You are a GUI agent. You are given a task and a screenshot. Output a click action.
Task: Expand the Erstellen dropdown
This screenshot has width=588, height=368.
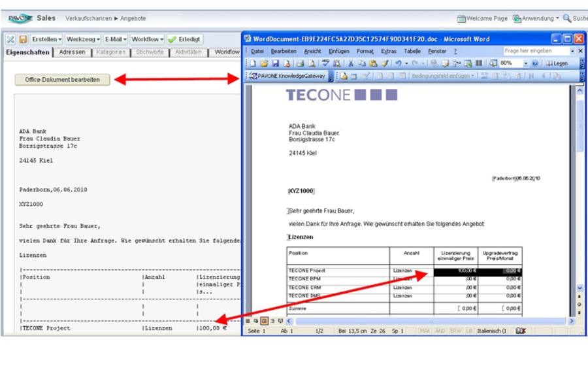pyautogui.click(x=47, y=39)
